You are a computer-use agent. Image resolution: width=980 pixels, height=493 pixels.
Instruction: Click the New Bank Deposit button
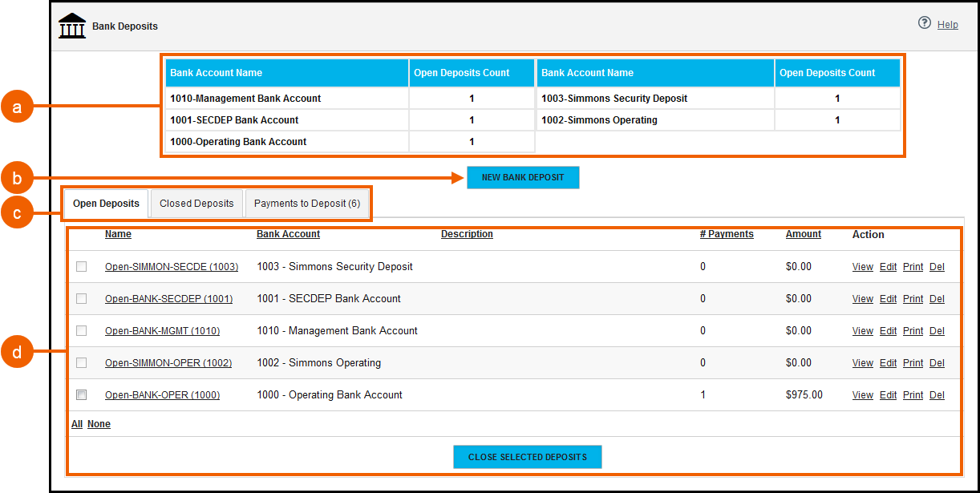click(x=523, y=177)
